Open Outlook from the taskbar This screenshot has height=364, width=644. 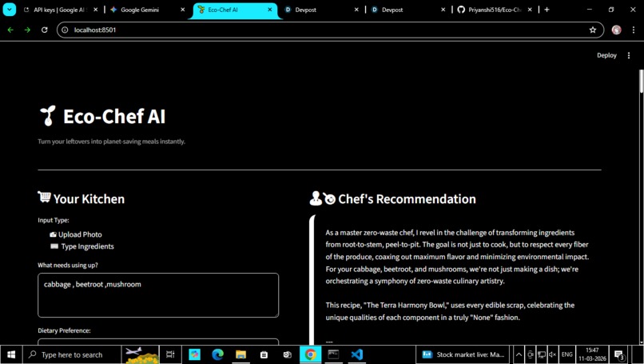[287, 354]
